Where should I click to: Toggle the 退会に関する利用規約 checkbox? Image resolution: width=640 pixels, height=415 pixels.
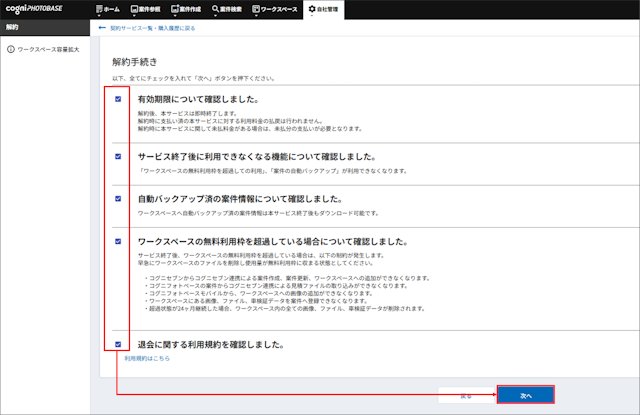tap(118, 344)
